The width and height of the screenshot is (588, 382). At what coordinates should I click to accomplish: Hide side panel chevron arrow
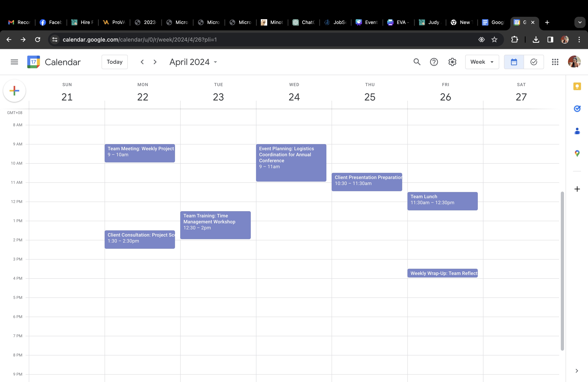577,371
